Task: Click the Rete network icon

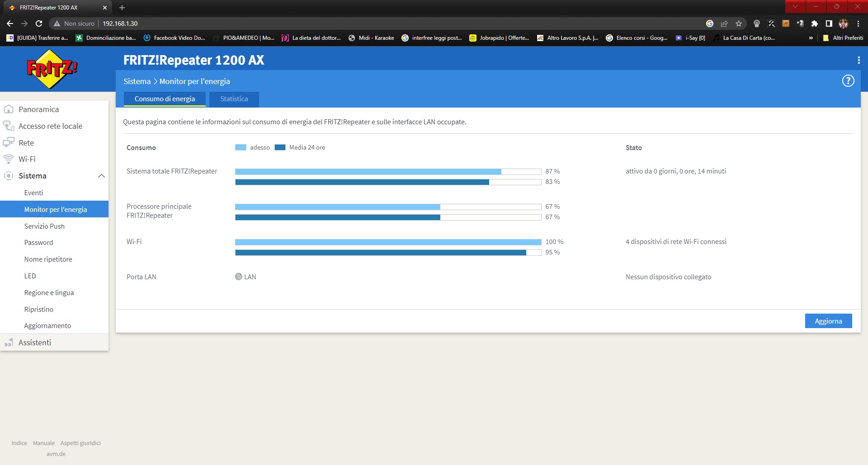Action: tap(9, 142)
